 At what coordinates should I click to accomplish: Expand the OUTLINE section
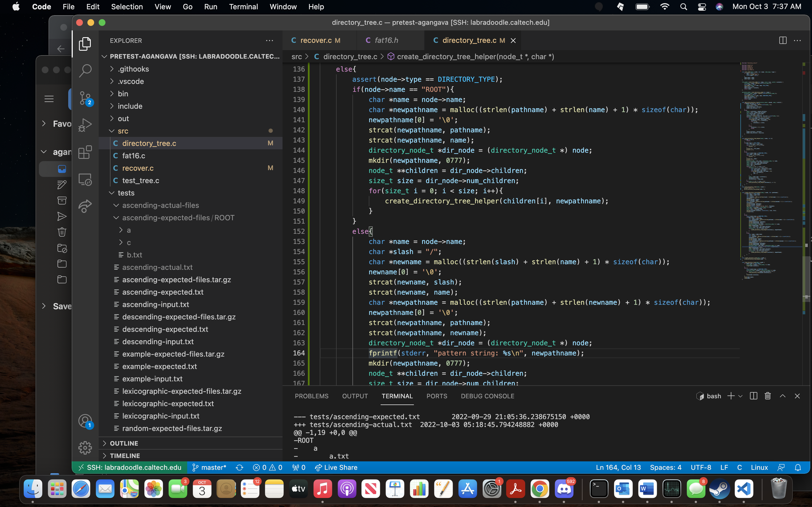click(124, 443)
